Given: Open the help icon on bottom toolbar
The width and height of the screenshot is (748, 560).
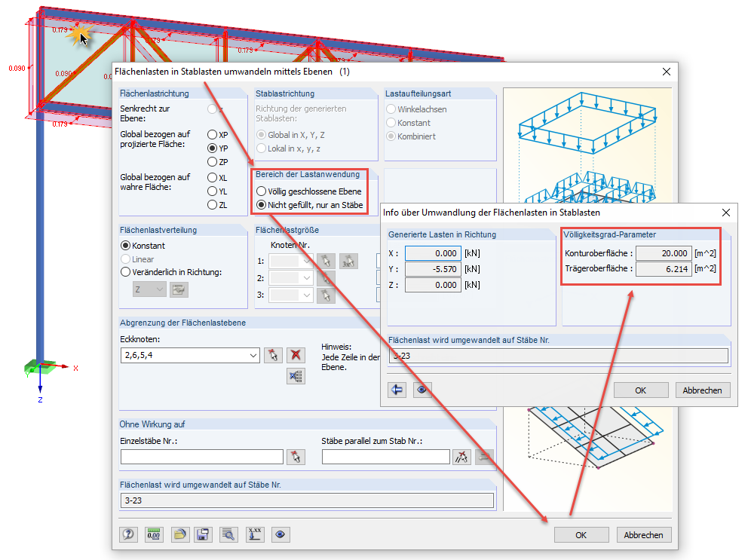Looking at the screenshot, I should click(x=128, y=534).
